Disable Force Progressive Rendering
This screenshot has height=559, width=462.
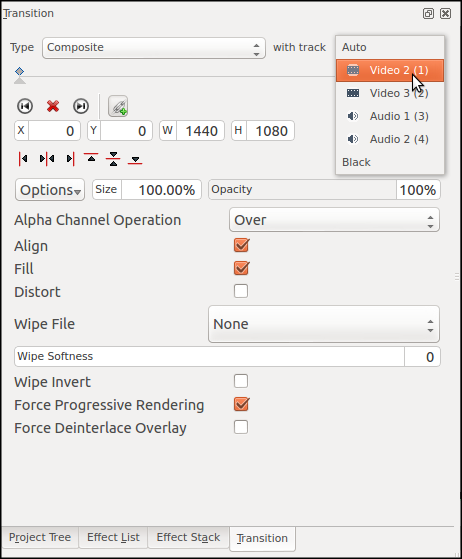[241, 404]
